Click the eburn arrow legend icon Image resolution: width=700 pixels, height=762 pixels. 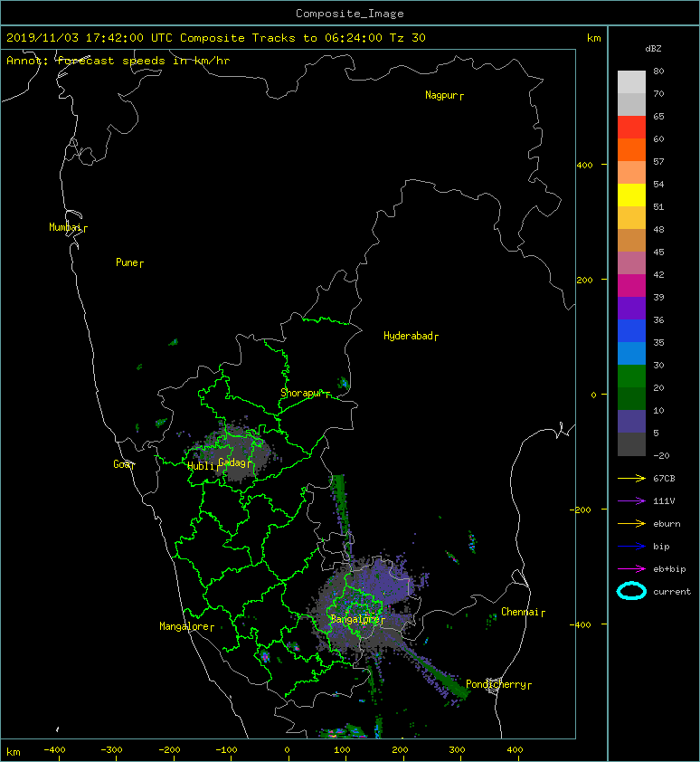click(631, 524)
